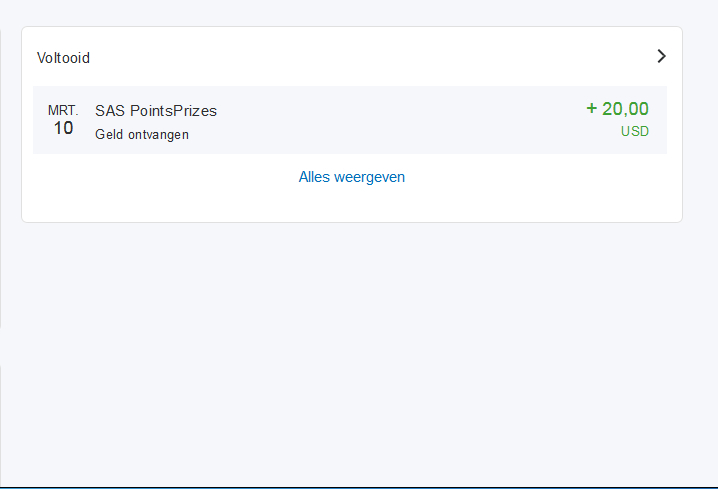The image size is (718, 489).
Task: Select the + 20,00 received amount
Action: point(617,109)
